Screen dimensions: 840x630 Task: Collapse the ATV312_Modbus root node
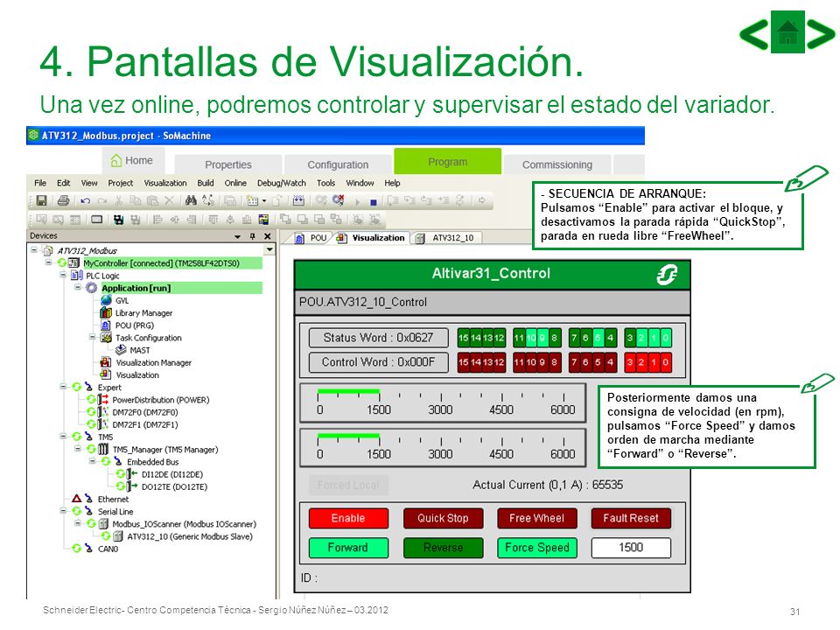[34, 249]
